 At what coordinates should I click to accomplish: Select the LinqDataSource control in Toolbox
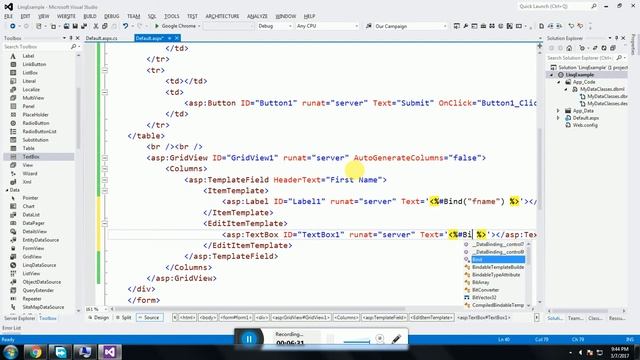pos(39,265)
